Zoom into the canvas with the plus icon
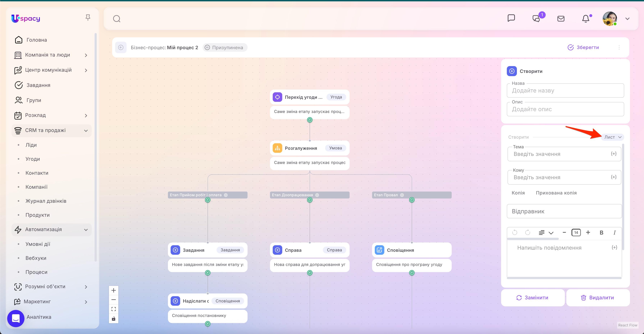The height and width of the screenshot is (334, 644). pos(113,290)
